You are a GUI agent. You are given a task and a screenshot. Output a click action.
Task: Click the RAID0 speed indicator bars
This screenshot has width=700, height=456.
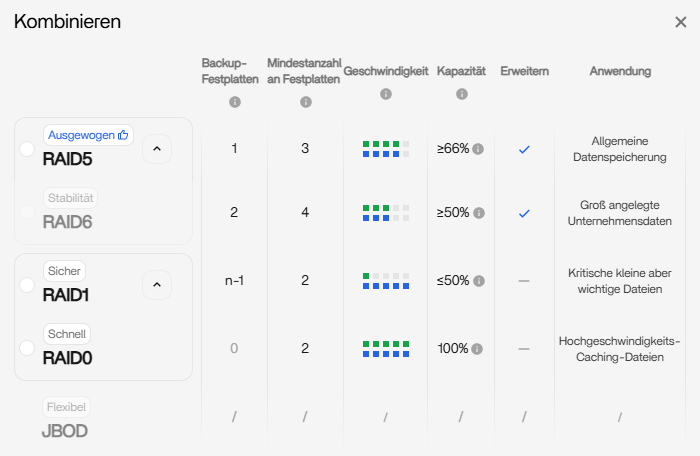385,349
